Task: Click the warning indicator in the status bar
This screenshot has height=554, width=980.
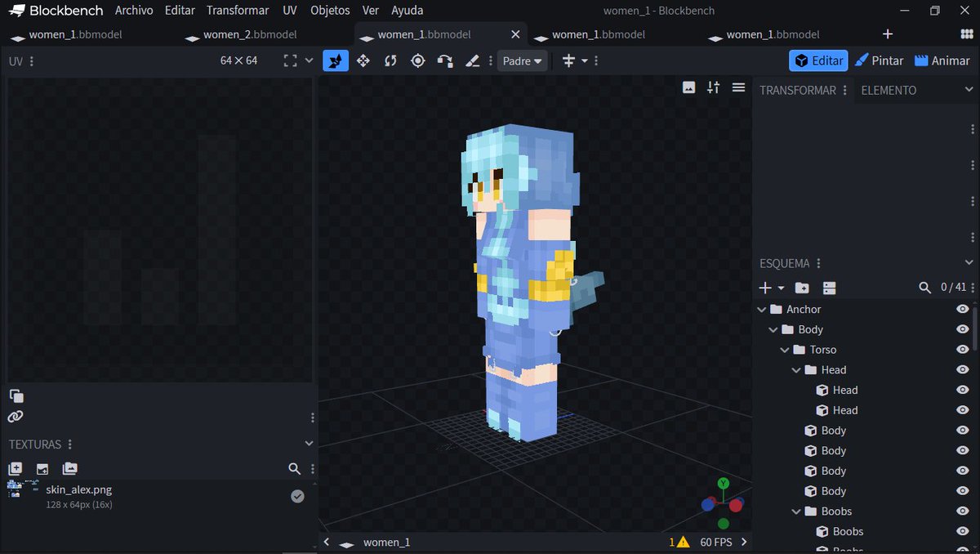Action: [x=679, y=542]
